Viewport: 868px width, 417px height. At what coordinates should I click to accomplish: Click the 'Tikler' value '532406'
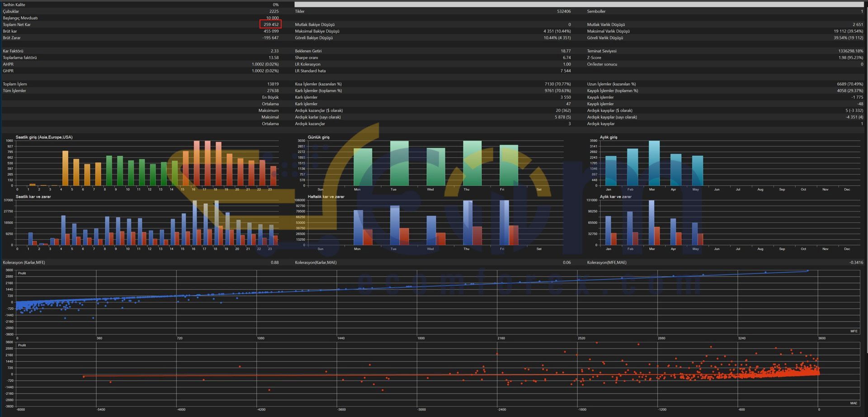(564, 11)
